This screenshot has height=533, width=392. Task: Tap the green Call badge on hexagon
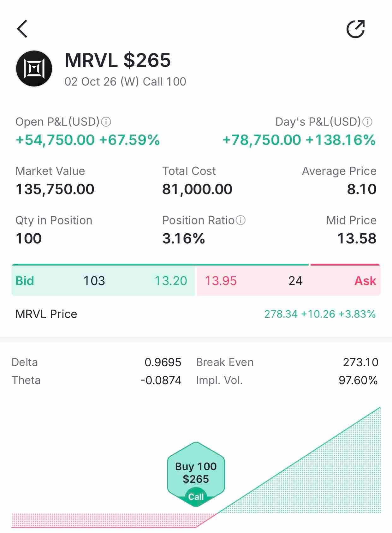pyautogui.click(x=196, y=497)
